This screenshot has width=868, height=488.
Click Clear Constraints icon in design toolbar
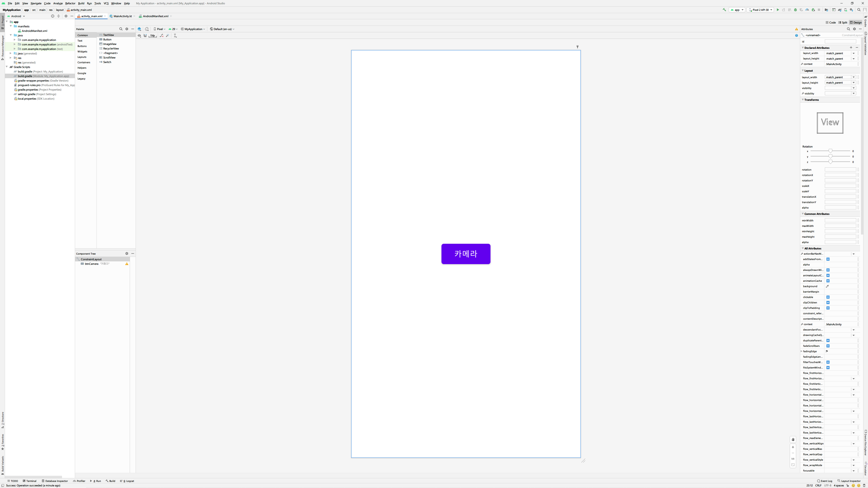pos(161,36)
